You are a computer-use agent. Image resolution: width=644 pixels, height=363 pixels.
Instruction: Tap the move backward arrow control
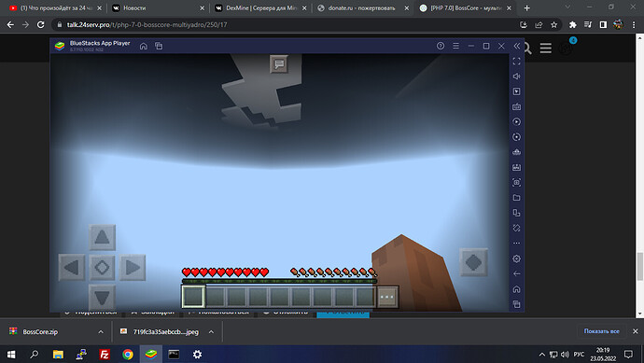(103, 298)
